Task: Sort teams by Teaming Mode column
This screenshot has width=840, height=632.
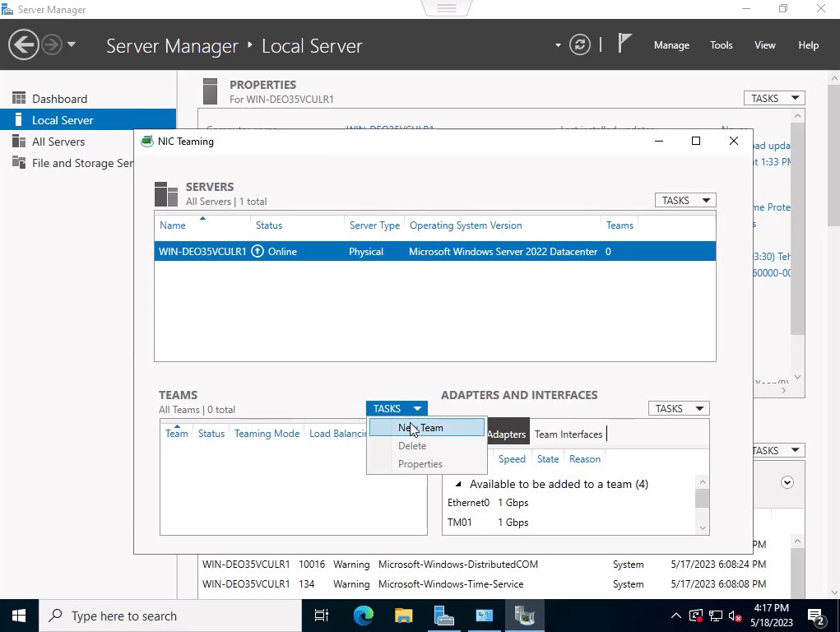Action: [267, 433]
